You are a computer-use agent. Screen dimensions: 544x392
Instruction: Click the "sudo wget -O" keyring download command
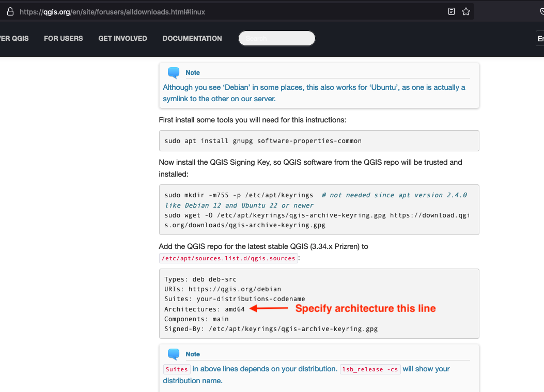(x=317, y=220)
